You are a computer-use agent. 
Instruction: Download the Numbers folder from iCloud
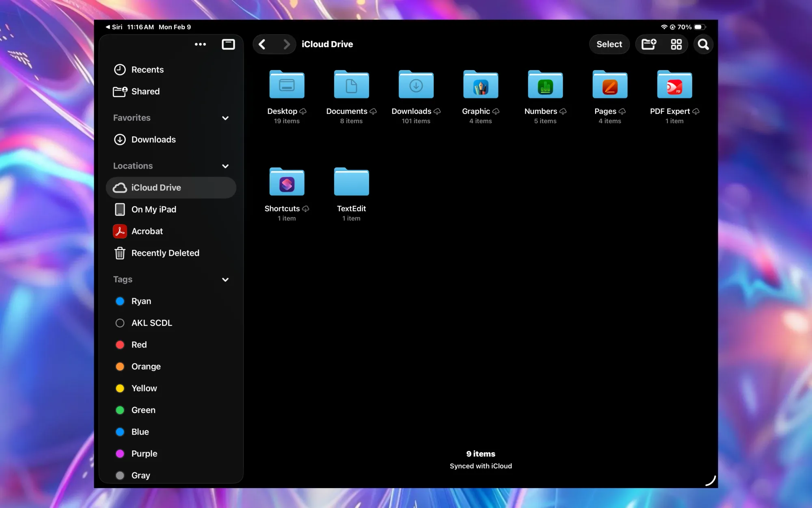(563, 111)
